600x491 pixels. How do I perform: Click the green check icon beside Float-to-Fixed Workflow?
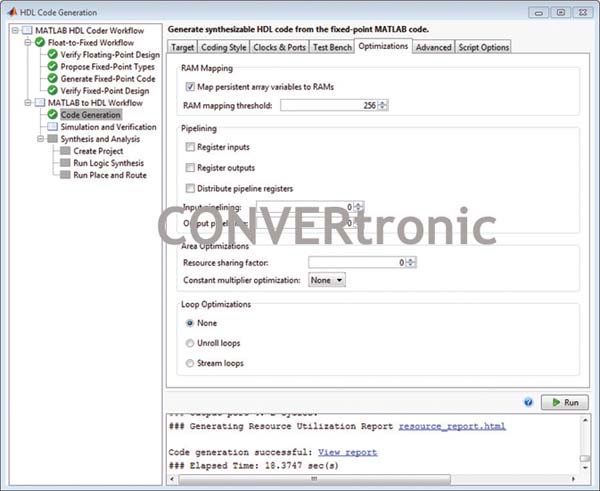click(40, 42)
